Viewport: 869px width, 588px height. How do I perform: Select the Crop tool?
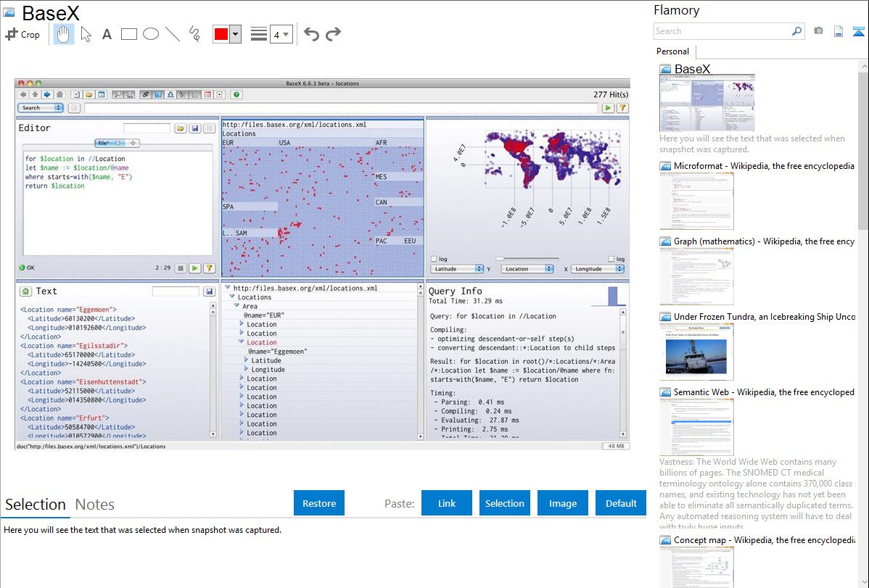pos(22,34)
